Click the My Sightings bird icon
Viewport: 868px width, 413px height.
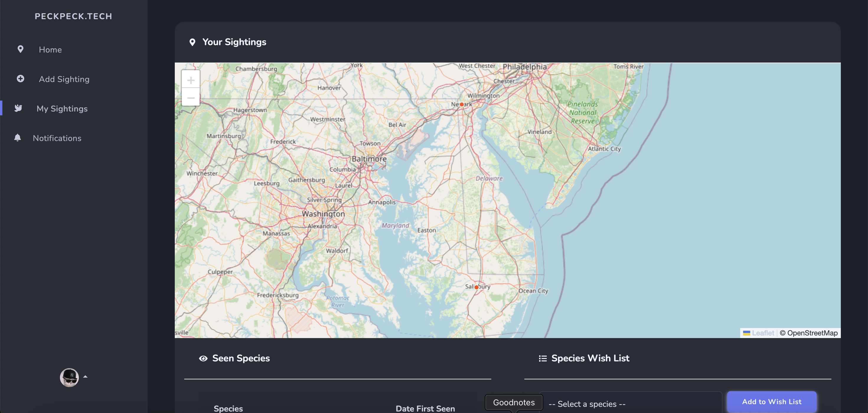tap(18, 108)
